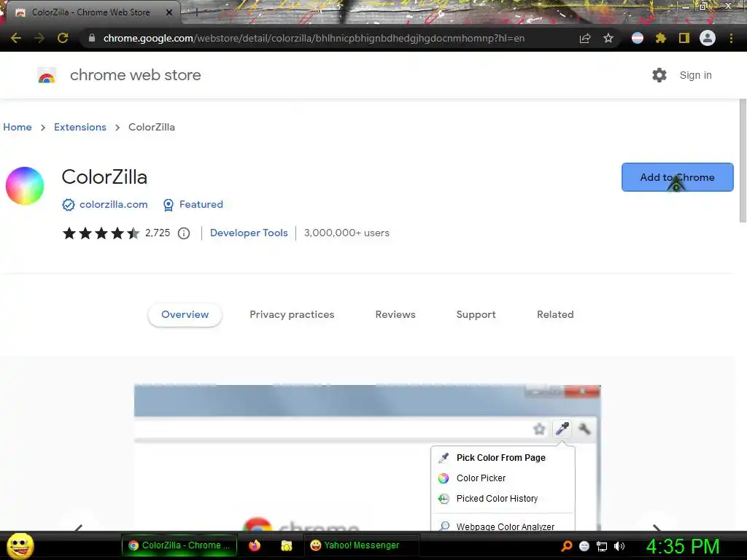
Task: Go to Home breadcrumb
Action: 18,127
